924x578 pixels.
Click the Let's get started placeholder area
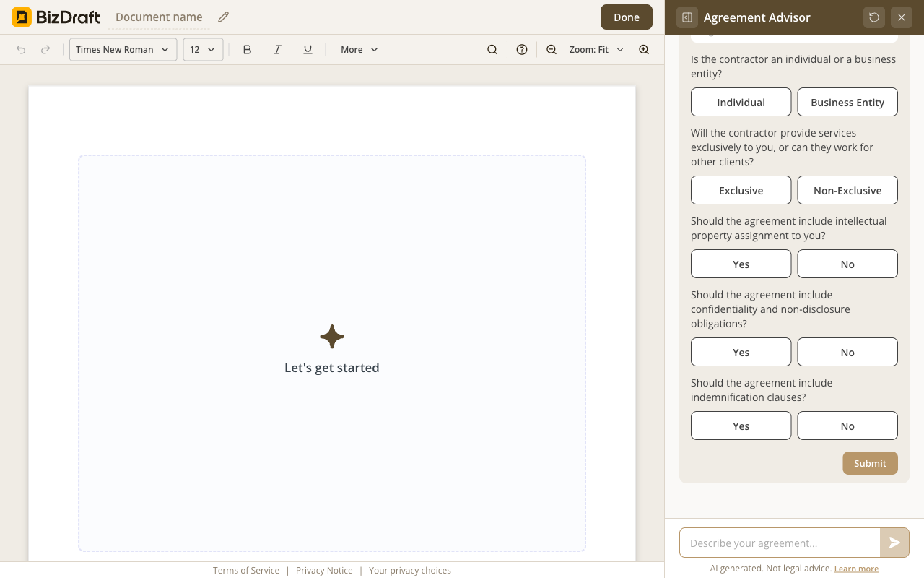332,353
